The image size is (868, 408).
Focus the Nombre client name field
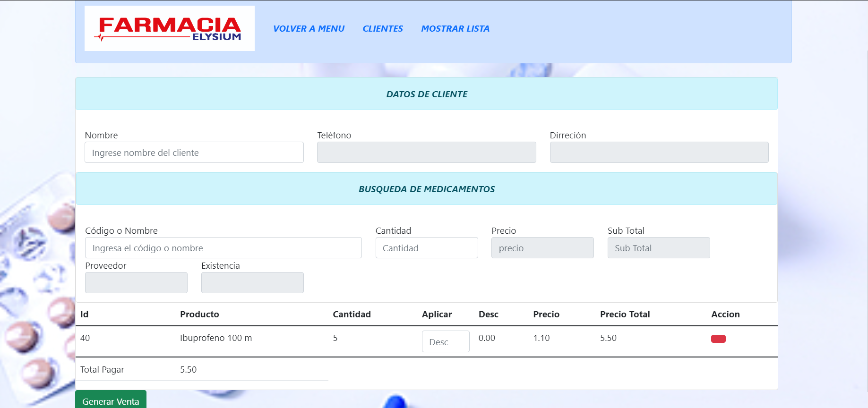pos(194,153)
